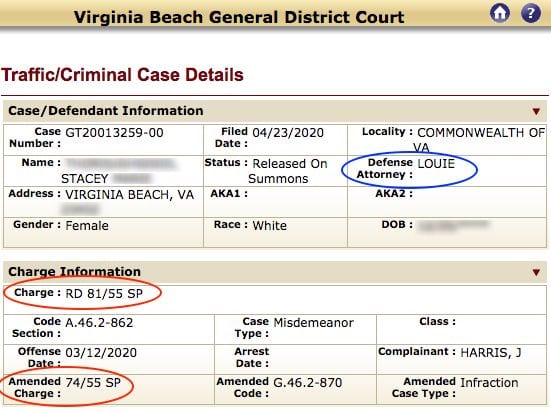551x413 pixels.
Task: Select the Case/Defendant Information header bar
Action: point(275,111)
